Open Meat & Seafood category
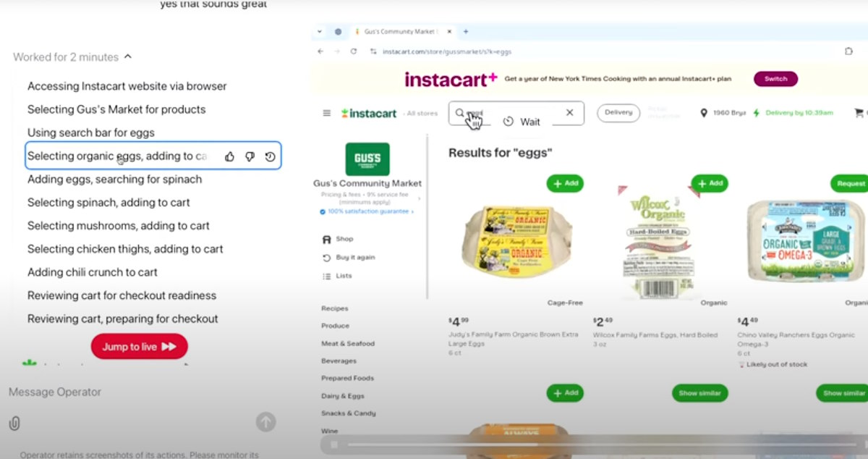Screen dimensions: 868x459 348,343
